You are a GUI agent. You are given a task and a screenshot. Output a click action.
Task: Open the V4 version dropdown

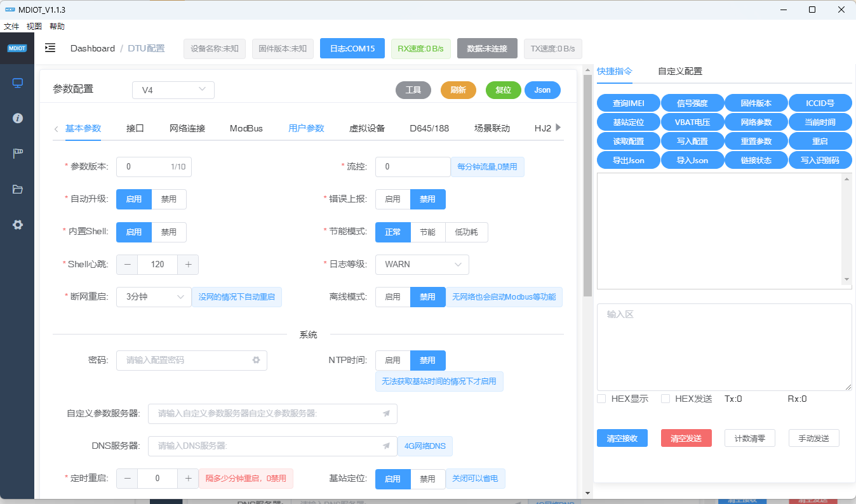tap(173, 90)
